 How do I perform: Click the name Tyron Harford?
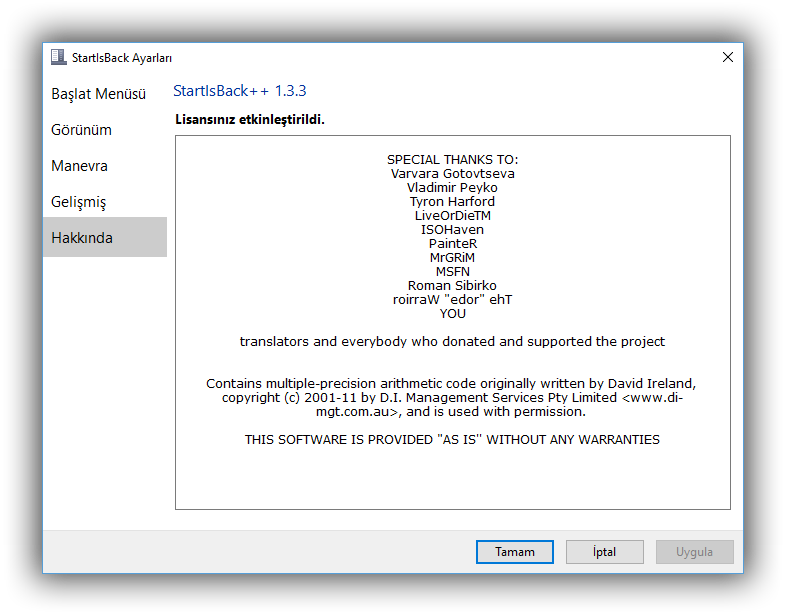452,201
